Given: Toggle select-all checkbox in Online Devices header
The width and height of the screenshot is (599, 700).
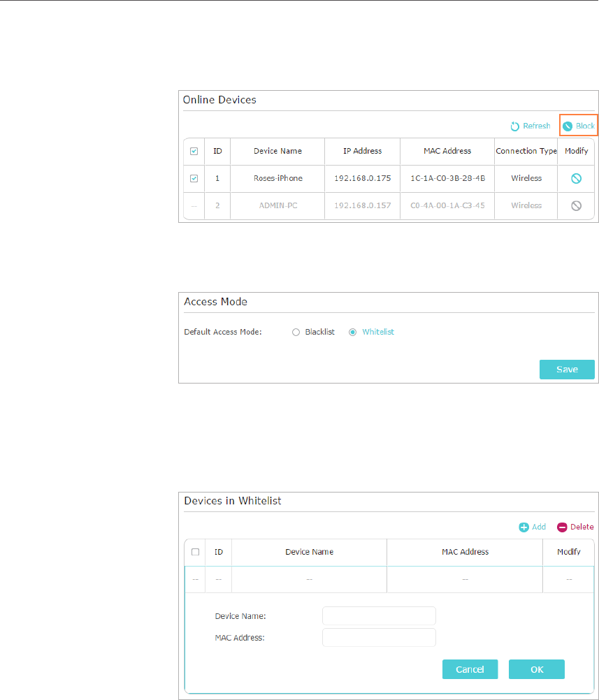Looking at the screenshot, I should tap(194, 152).
